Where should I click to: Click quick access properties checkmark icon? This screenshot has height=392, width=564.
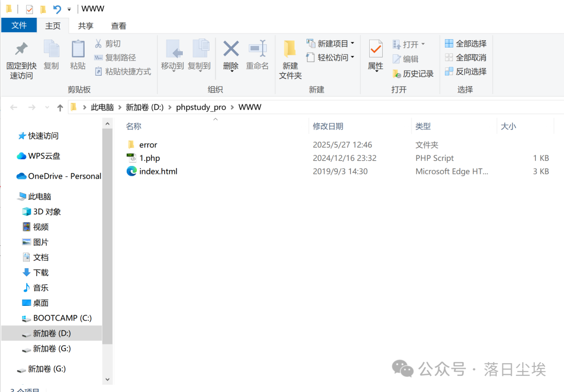click(29, 9)
